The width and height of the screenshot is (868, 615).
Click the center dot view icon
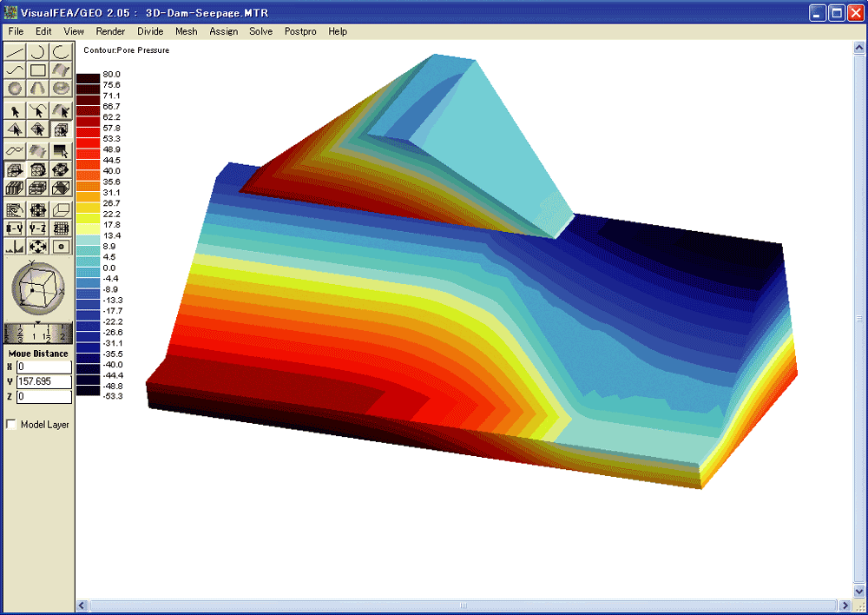coord(61,247)
